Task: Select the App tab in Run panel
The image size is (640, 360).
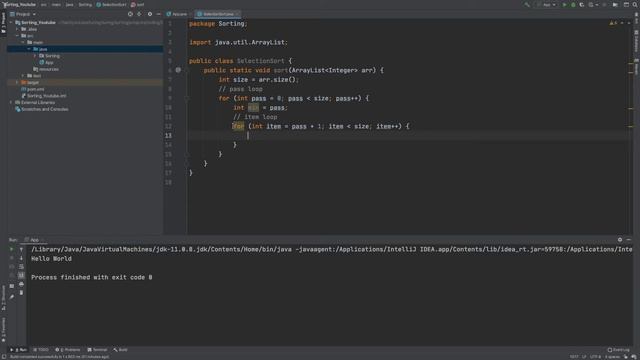Action: pos(34,240)
